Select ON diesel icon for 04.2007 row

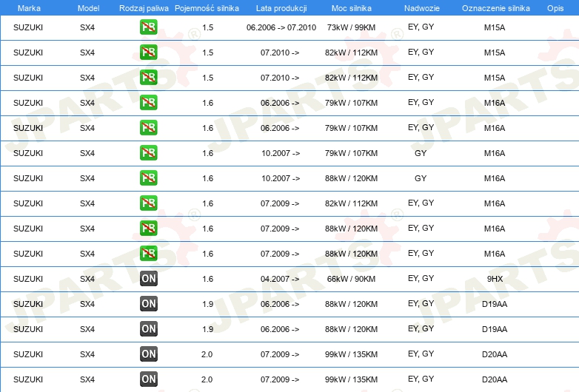coord(148,279)
